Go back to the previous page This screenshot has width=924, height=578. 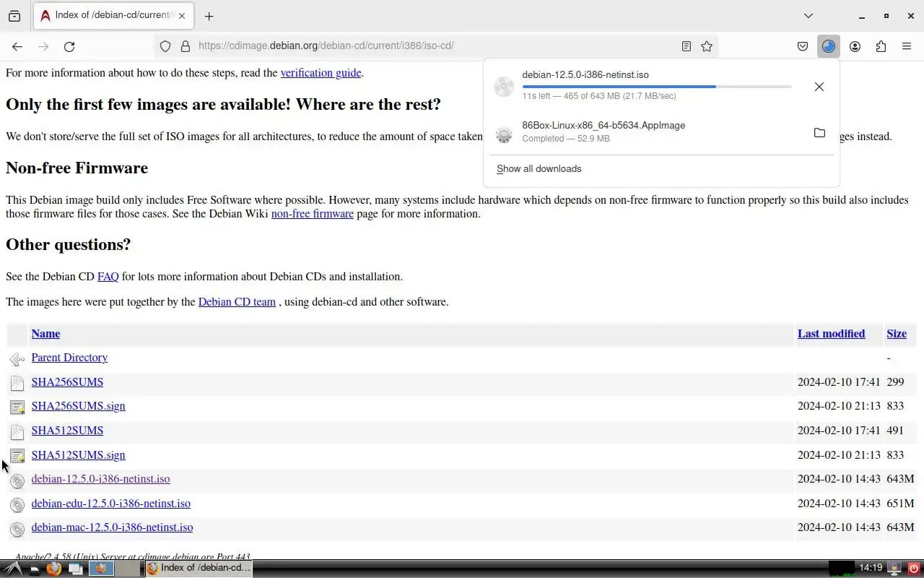pos(17,46)
